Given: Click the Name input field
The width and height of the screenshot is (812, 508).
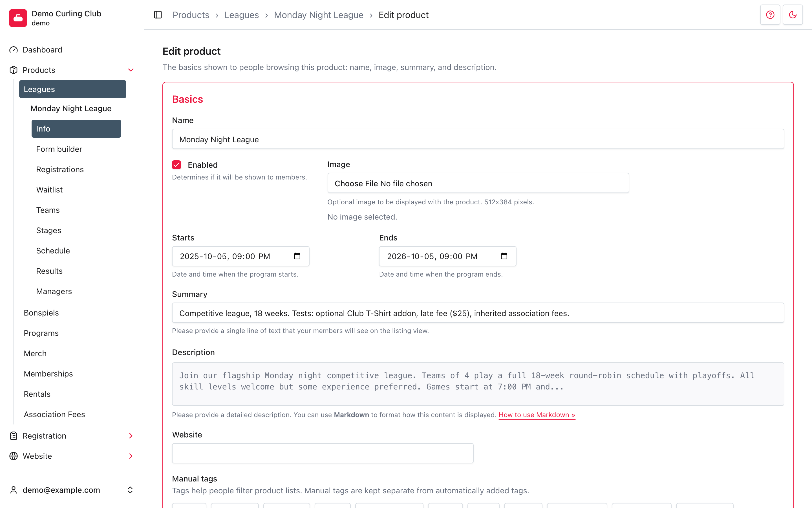Looking at the screenshot, I should [478, 139].
